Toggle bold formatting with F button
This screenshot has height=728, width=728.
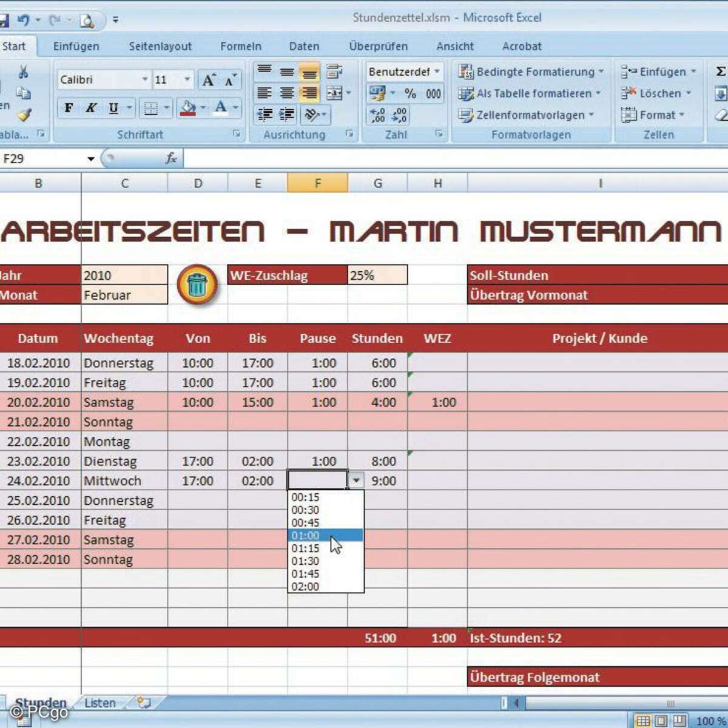click(69, 108)
